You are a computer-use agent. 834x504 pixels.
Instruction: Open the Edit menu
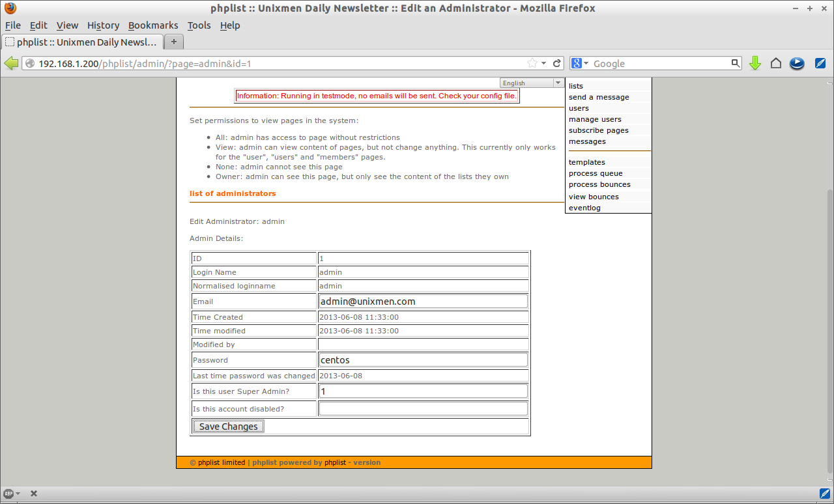click(38, 25)
